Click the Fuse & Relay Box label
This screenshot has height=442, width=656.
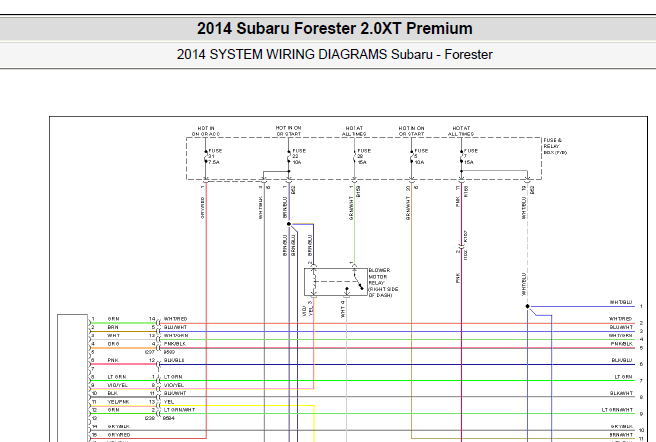pyautogui.click(x=552, y=147)
